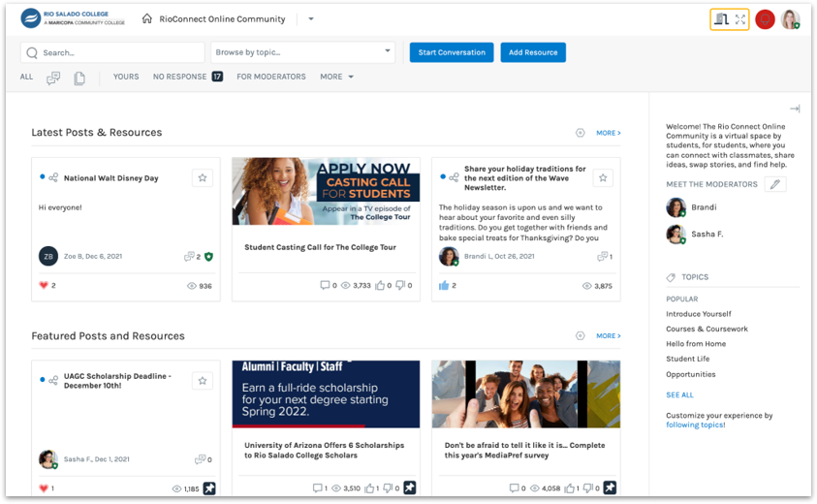Thumbs up the Student Casting Call resource
Screen dimensions: 817x504
[380, 285]
